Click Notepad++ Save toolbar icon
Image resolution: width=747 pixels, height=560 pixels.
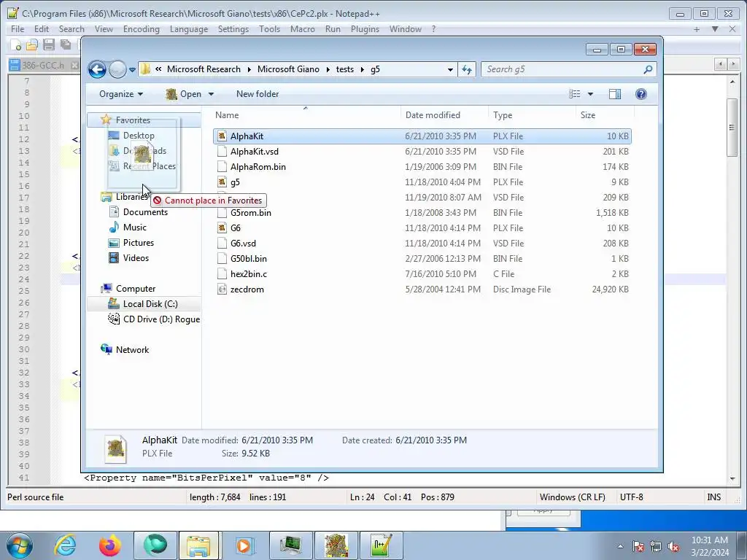point(49,45)
